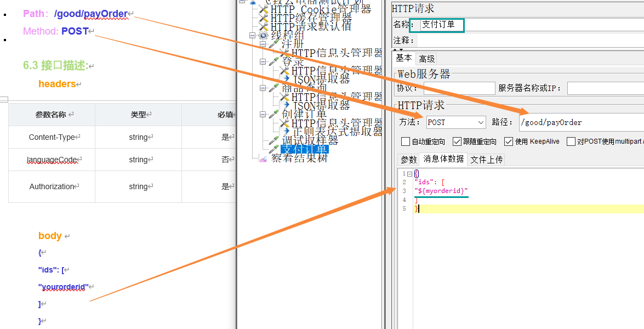This screenshot has width=644, height=329.
Task: Switch to the 高级 tab
Action: (427, 58)
